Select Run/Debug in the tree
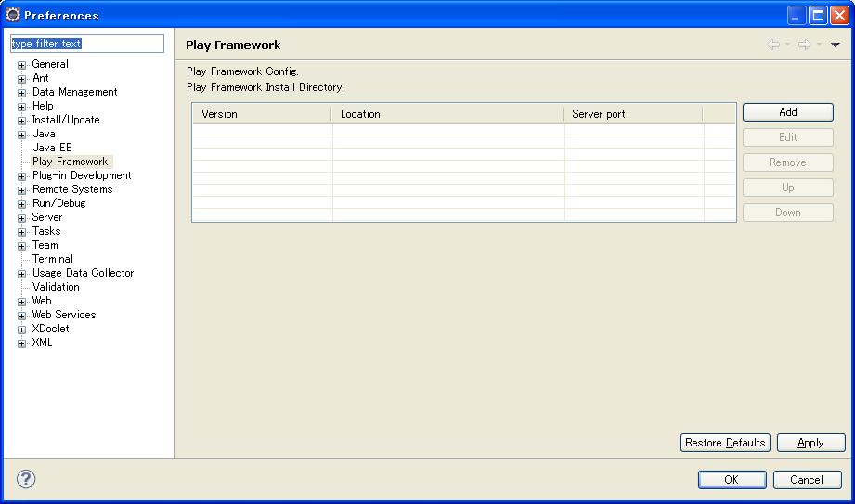Screen dimensions: 855x504 tap(58, 203)
